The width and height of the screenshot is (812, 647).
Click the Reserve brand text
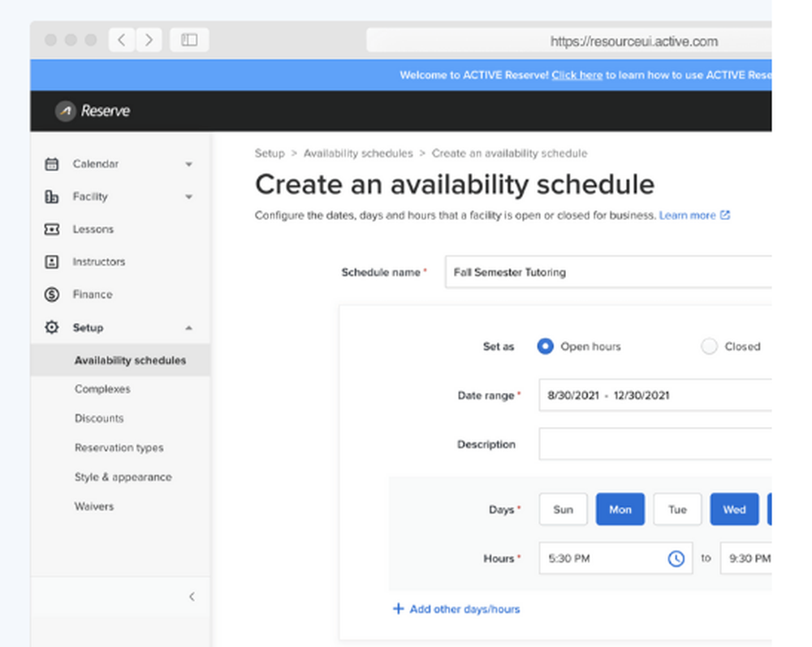point(105,110)
